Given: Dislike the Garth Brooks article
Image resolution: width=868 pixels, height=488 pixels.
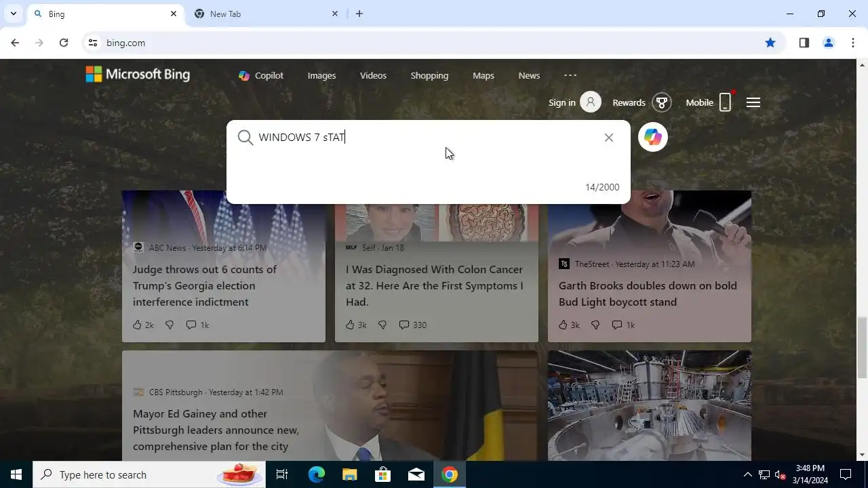Looking at the screenshot, I should 595,325.
